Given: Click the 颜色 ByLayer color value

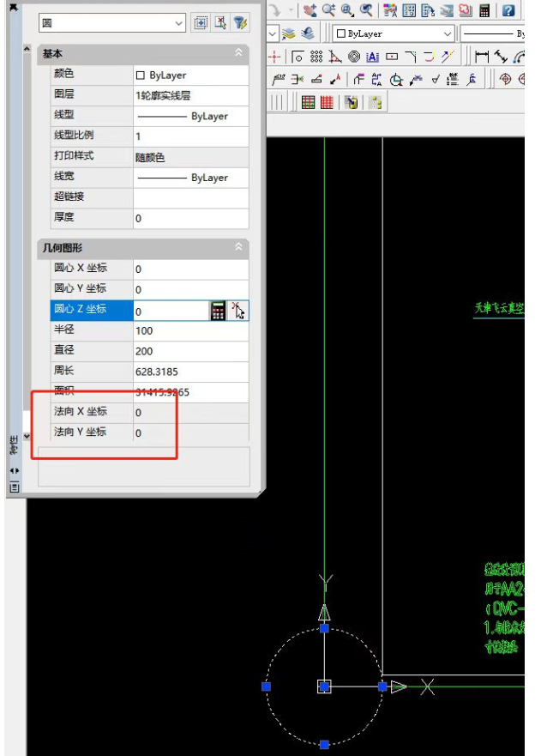Looking at the screenshot, I should [x=189, y=76].
